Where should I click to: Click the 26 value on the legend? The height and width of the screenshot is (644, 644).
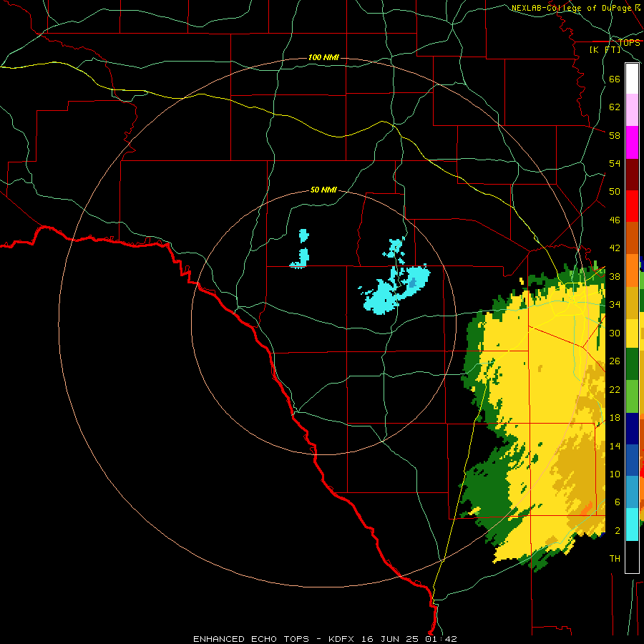[x=615, y=361]
